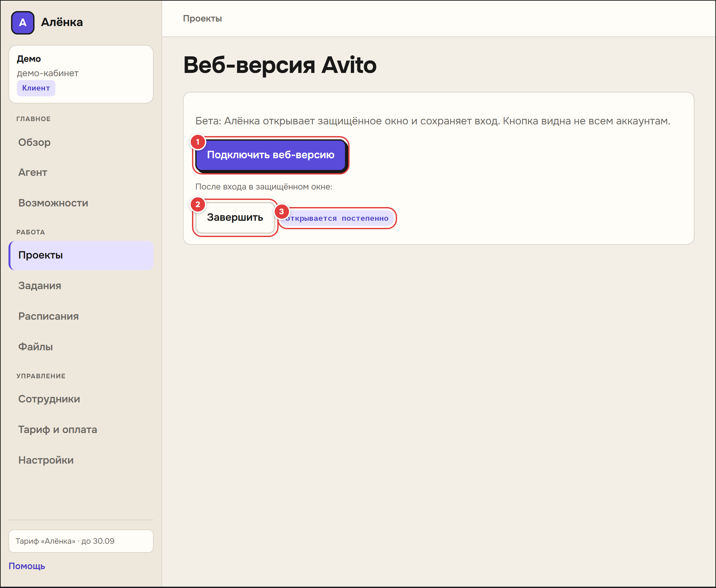Click 'После входа в защищённом окне:' text
This screenshot has height=588, width=716.
tap(264, 187)
